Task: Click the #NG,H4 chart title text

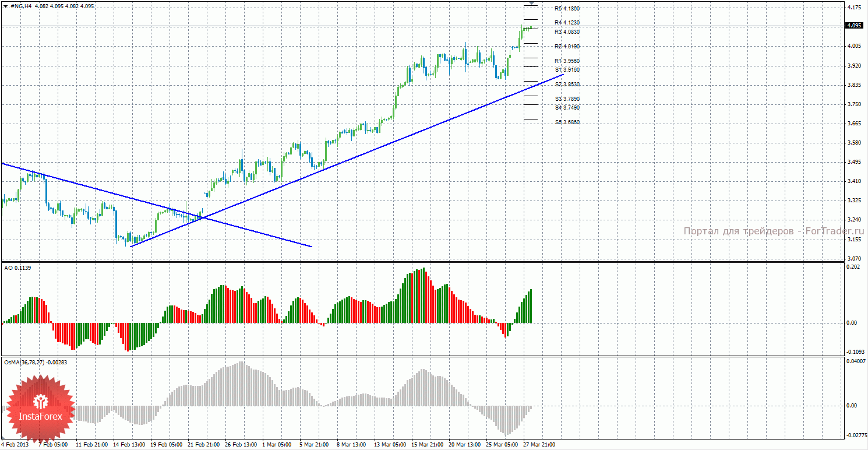Action: click(x=21, y=6)
